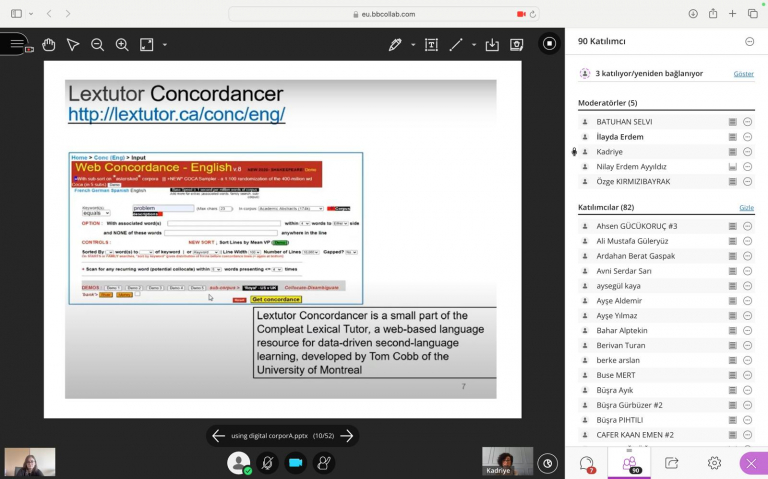
Task: Zoom out of the whiteboard slide
Action: click(x=97, y=45)
